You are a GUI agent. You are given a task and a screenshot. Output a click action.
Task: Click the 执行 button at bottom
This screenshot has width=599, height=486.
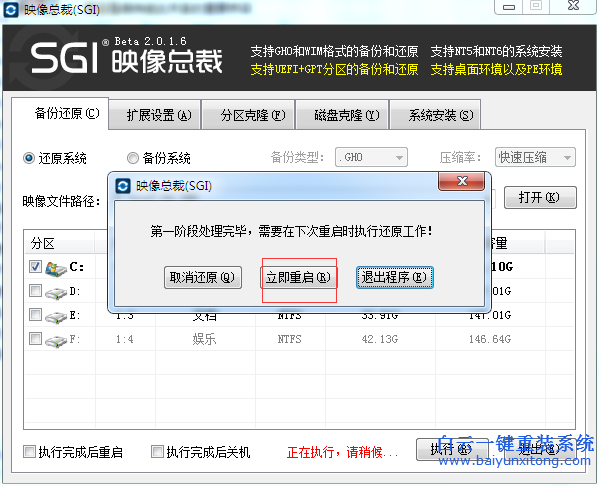coord(452,450)
